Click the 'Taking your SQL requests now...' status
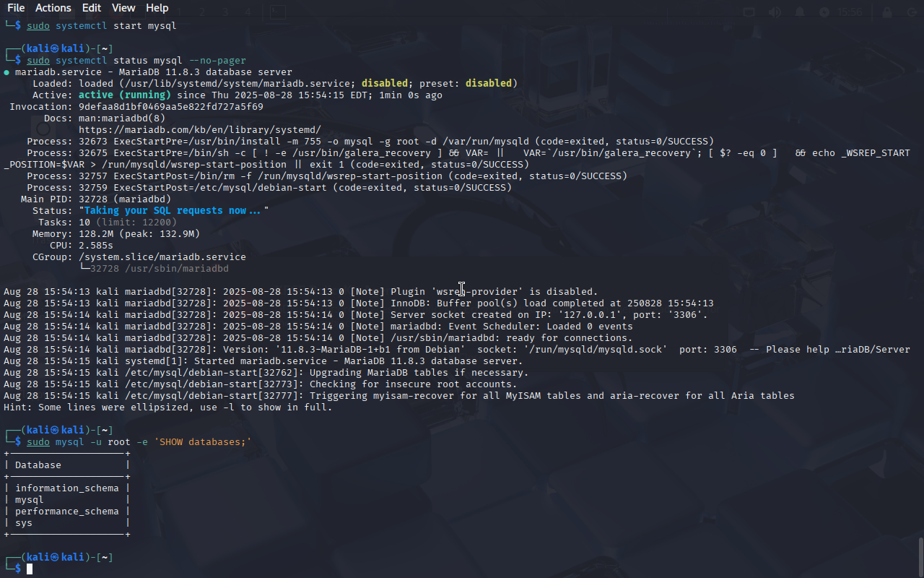This screenshot has height=578, width=924. [x=174, y=210]
